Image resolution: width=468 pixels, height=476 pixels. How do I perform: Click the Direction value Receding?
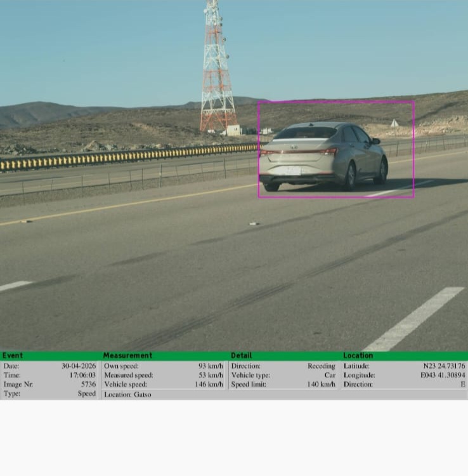point(322,366)
